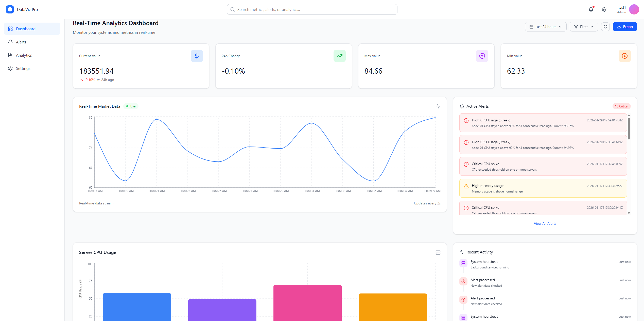644x321 pixels.
Task: Click the refresh icon button
Action: pos(605,27)
